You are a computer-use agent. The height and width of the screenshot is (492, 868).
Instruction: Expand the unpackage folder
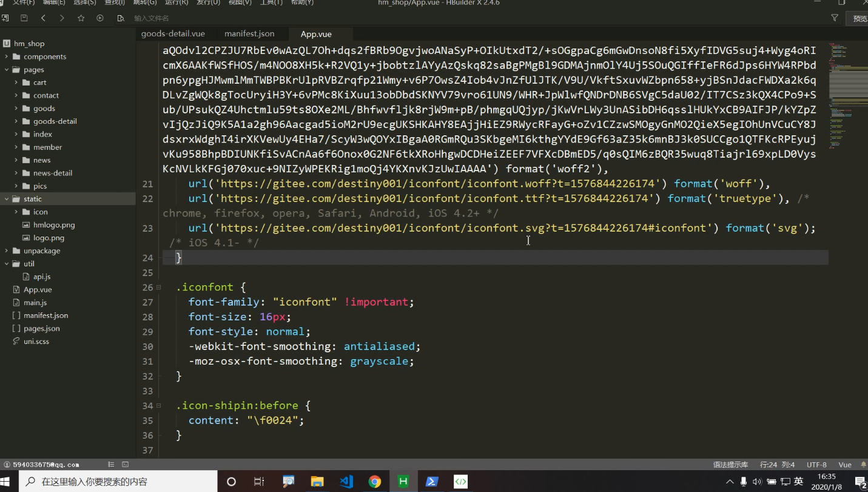pos(7,251)
